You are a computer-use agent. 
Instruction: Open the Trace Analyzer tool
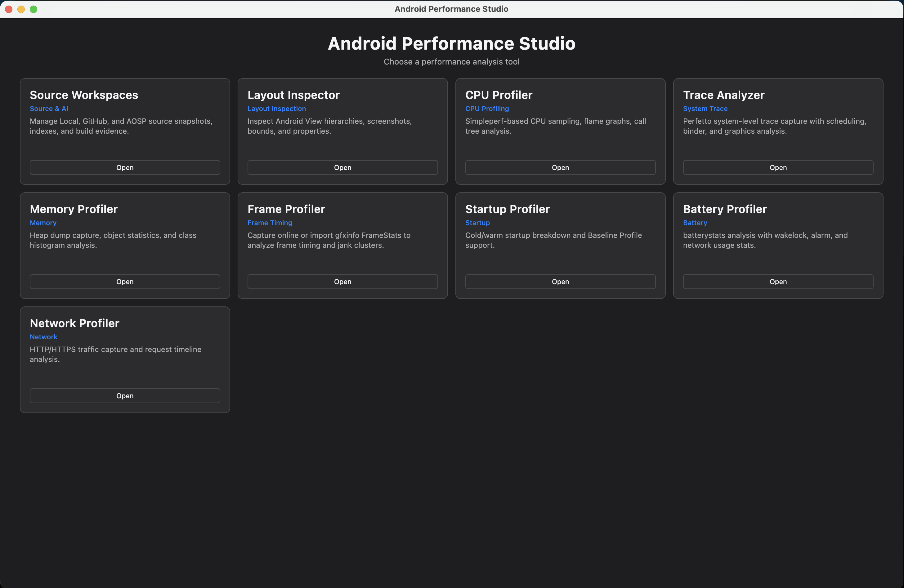coord(778,167)
